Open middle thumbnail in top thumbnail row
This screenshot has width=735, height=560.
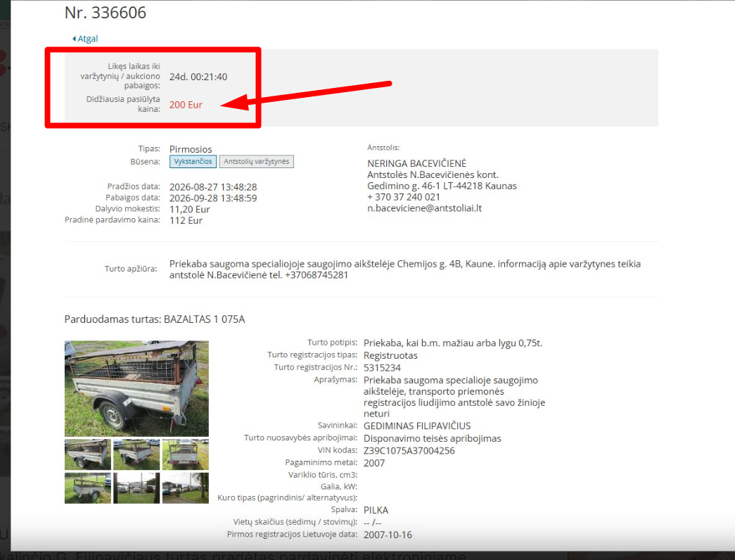(136, 454)
